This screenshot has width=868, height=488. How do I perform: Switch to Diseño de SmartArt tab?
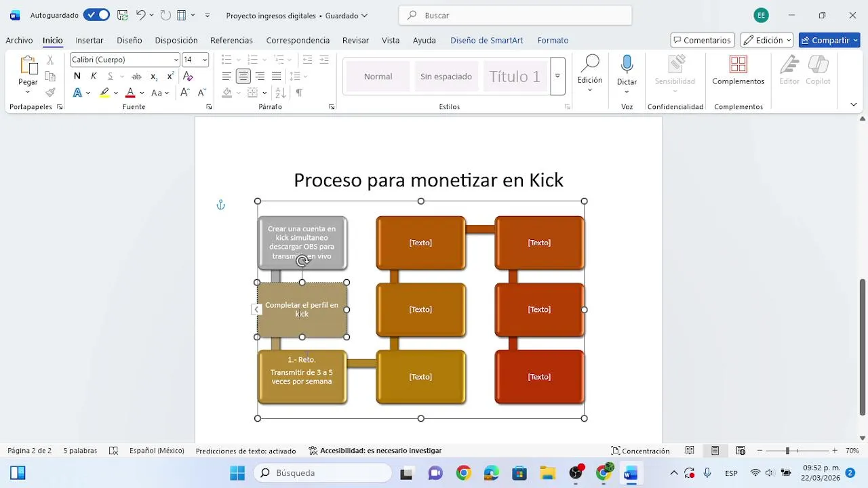(487, 41)
